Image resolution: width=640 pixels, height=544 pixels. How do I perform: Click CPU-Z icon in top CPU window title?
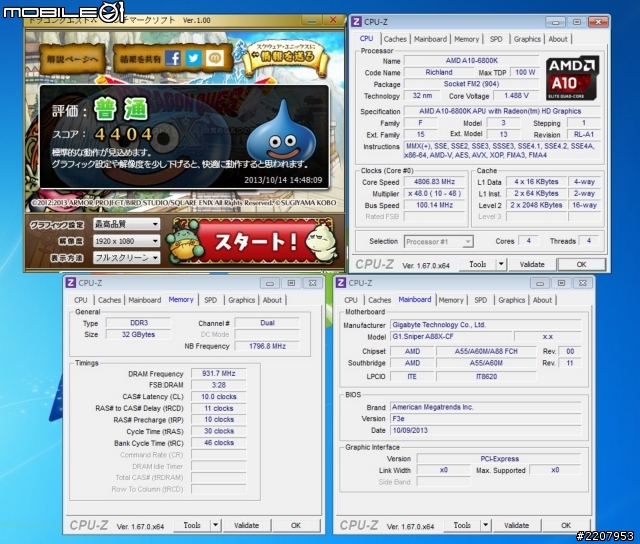(x=356, y=22)
